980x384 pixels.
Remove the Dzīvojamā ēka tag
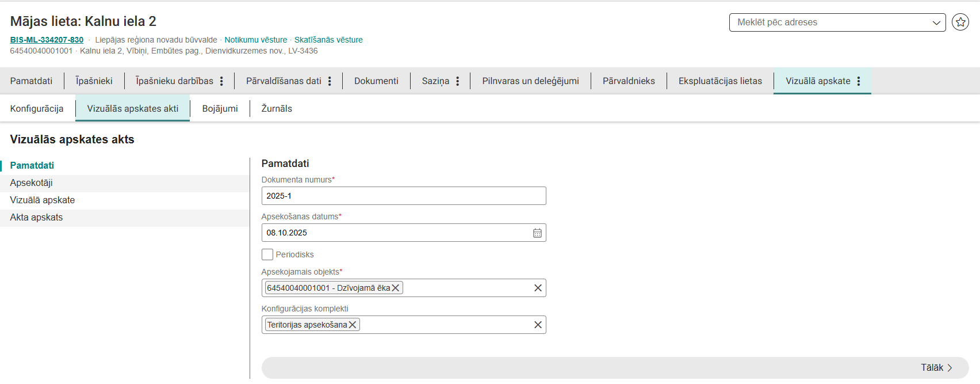tap(396, 288)
